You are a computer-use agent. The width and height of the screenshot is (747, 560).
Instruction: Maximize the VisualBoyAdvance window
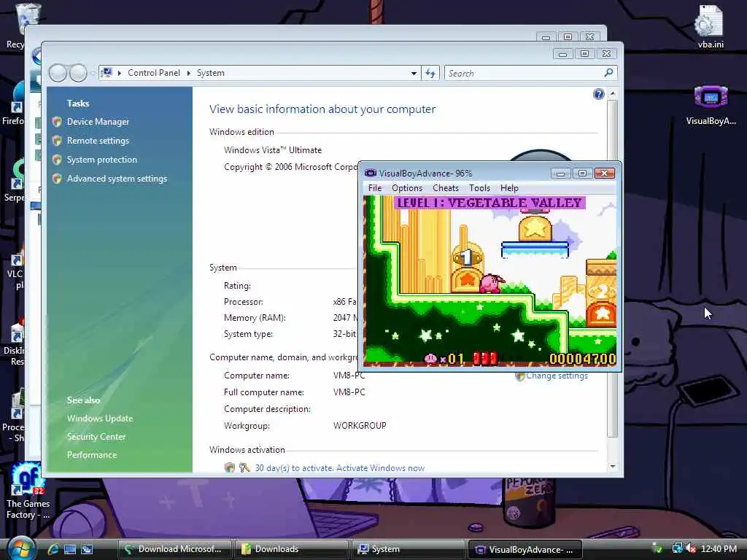[x=582, y=174]
